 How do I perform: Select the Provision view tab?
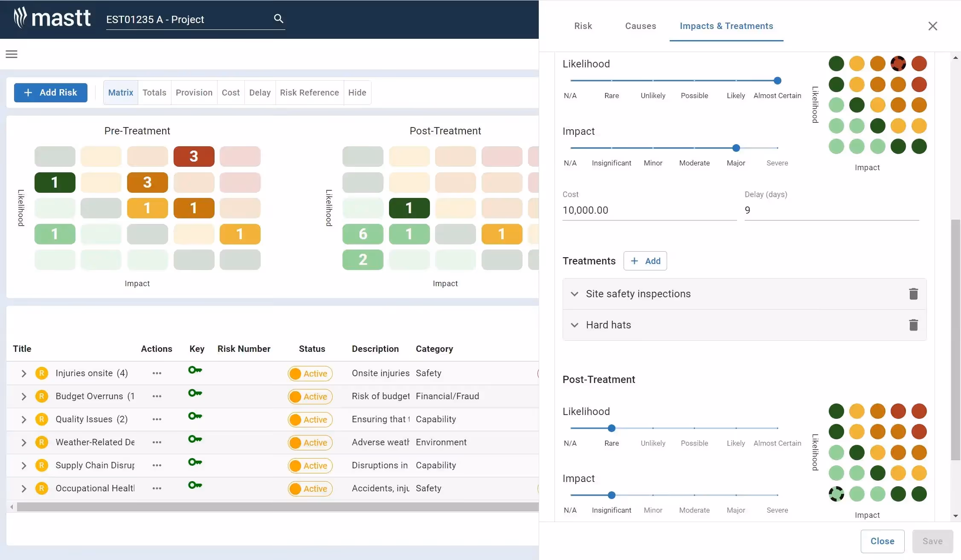194,93
